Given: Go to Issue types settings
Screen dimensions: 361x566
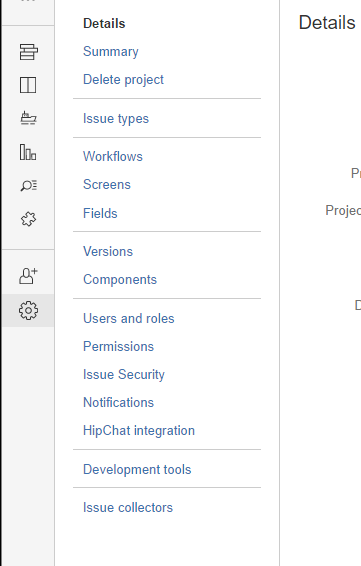Looking at the screenshot, I should (x=116, y=119).
